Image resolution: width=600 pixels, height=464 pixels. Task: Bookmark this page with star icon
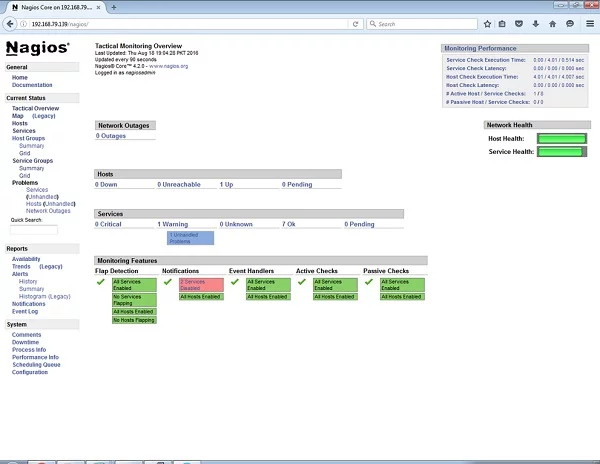click(487, 24)
